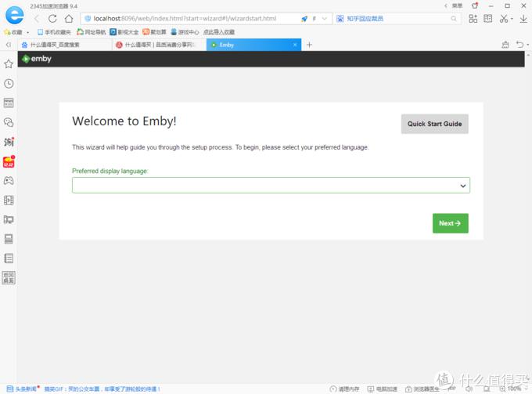Expand the Preferred display language dropdown
Screen dimensions: 532x394
click(271, 186)
